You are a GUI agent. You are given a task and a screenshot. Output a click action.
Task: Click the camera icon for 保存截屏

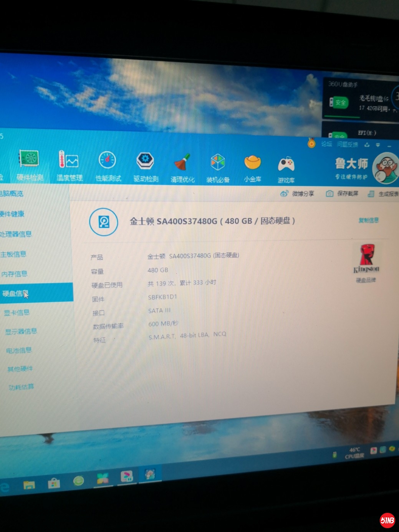point(329,193)
